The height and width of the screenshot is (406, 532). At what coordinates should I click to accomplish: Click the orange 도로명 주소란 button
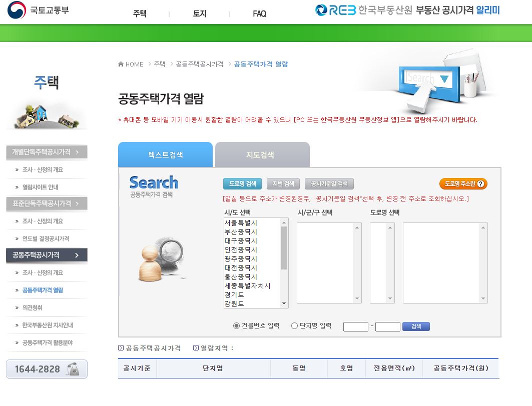(x=463, y=183)
